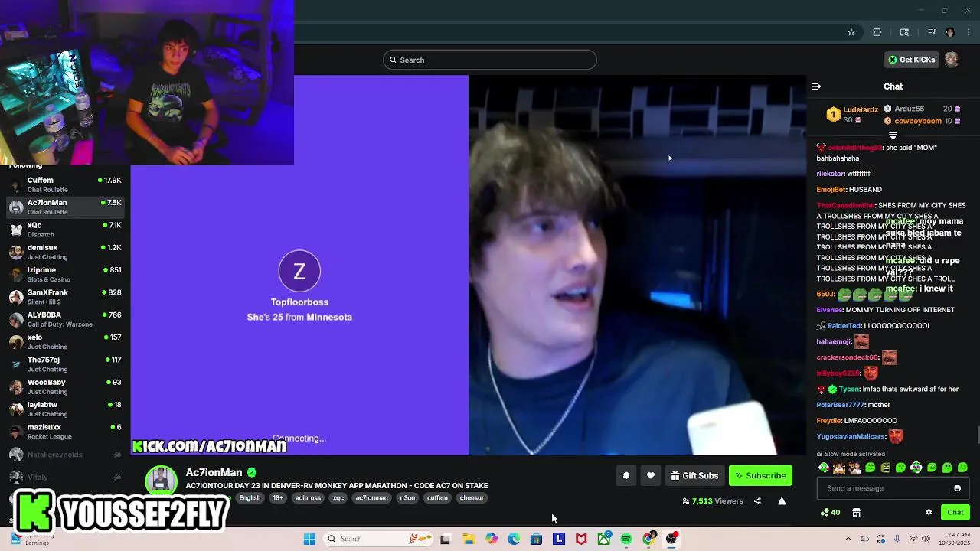Open the Ac7ionMan streamer avatar
This screenshot has height=551, width=980.
point(161,481)
